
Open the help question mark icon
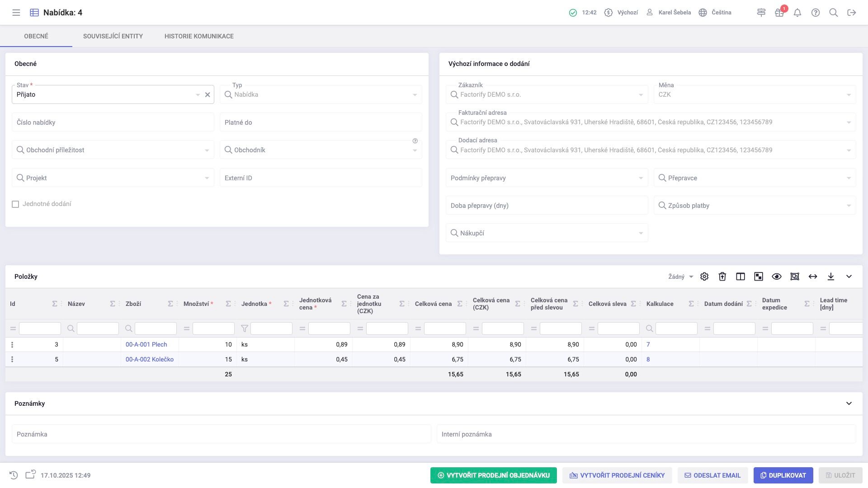click(x=816, y=13)
